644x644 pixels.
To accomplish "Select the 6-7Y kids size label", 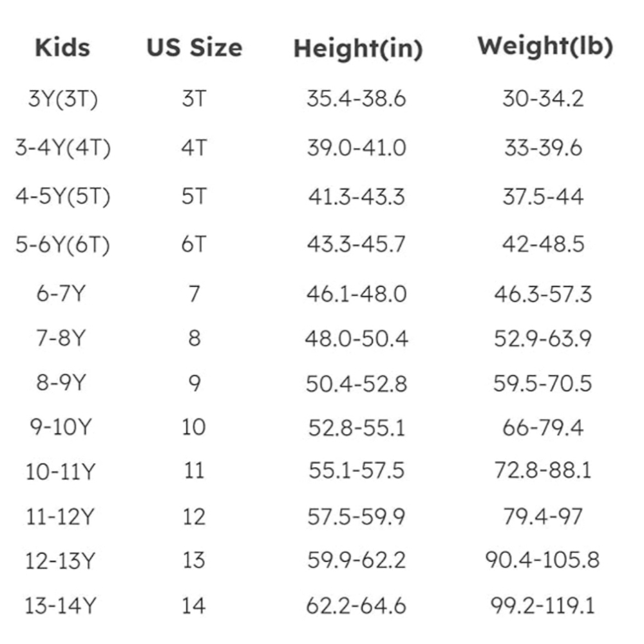I will [x=61, y=293].
